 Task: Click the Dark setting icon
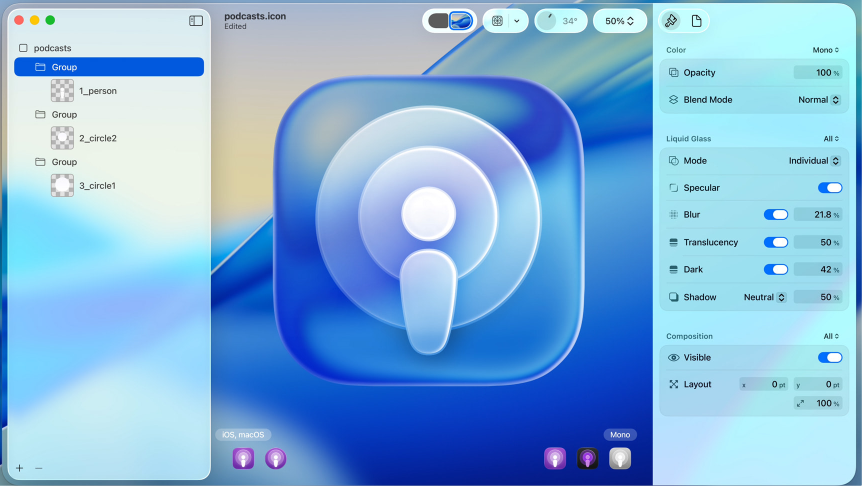tap(673, 269)
